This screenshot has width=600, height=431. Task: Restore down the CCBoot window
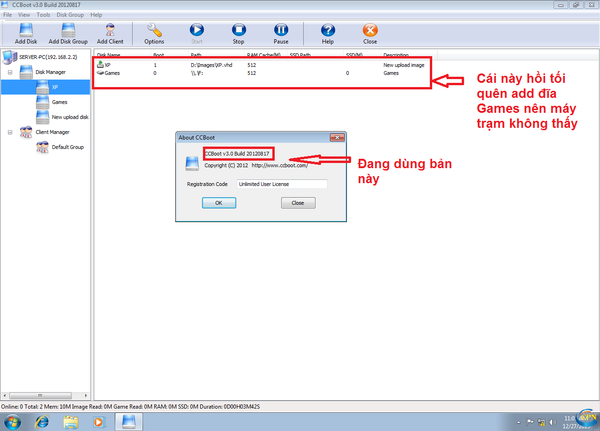[576, 5]
